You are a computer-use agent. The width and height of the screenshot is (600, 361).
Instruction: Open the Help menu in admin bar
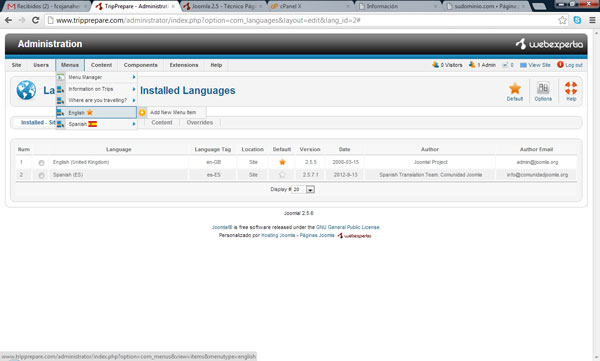(x=216, y=65)
